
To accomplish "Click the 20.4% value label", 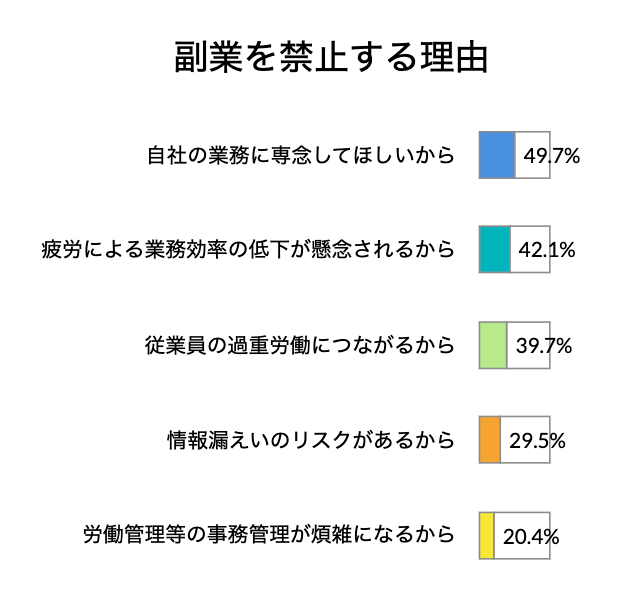I will pos(531,537).
